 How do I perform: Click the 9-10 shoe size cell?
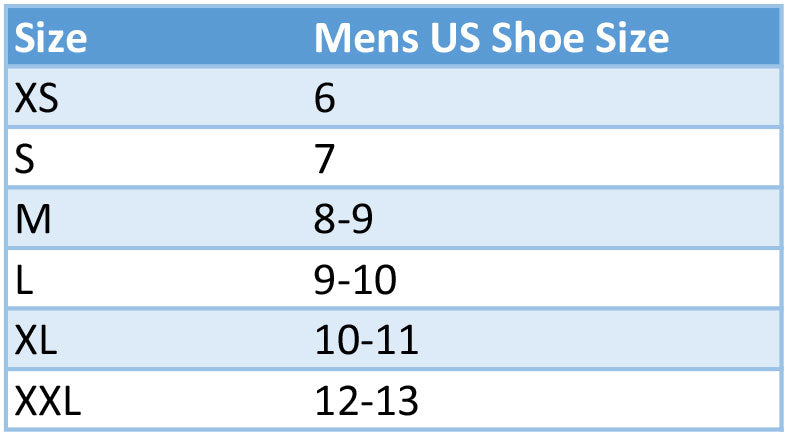tap(355, 280)
